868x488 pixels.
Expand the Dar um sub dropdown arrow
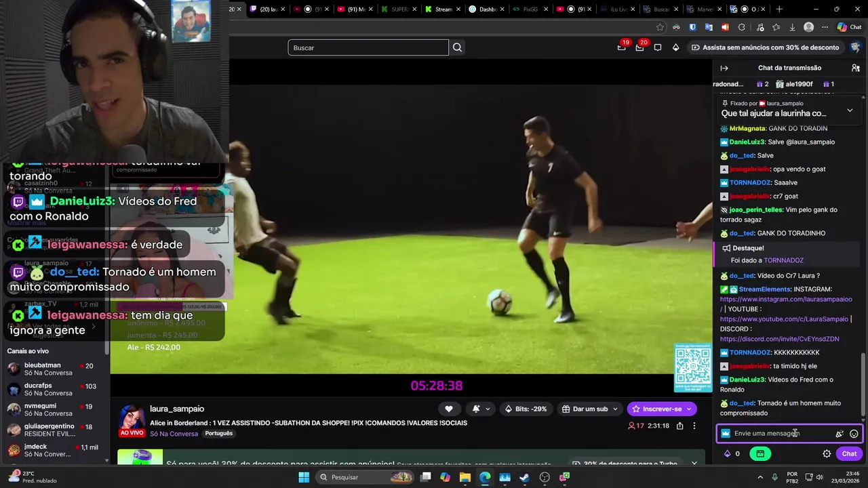(616, 409)
